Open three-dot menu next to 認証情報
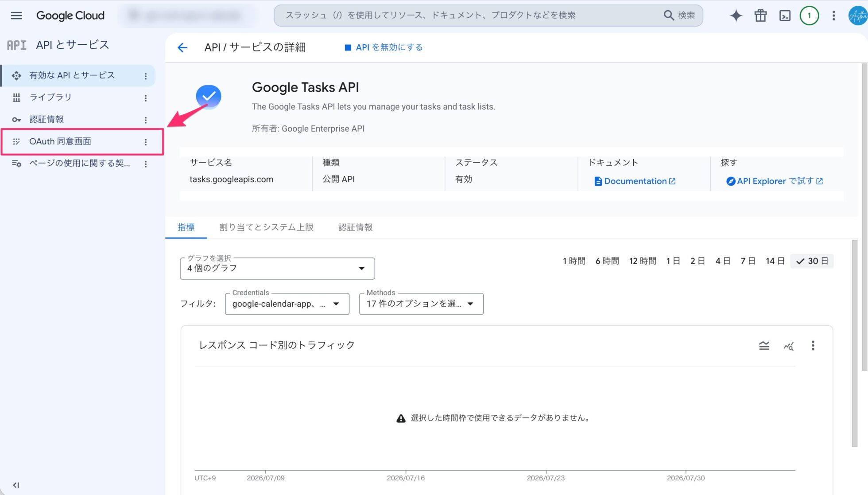Screen dimensions: 868x495 tap(145, 120)
